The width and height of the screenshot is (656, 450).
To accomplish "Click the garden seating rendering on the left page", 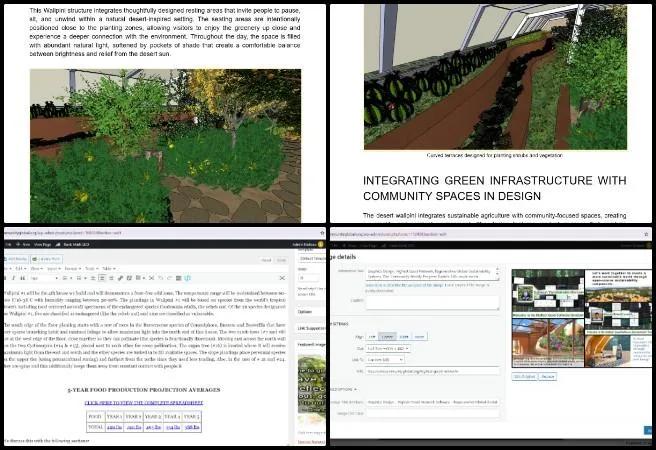I will [x=165, y=146].
